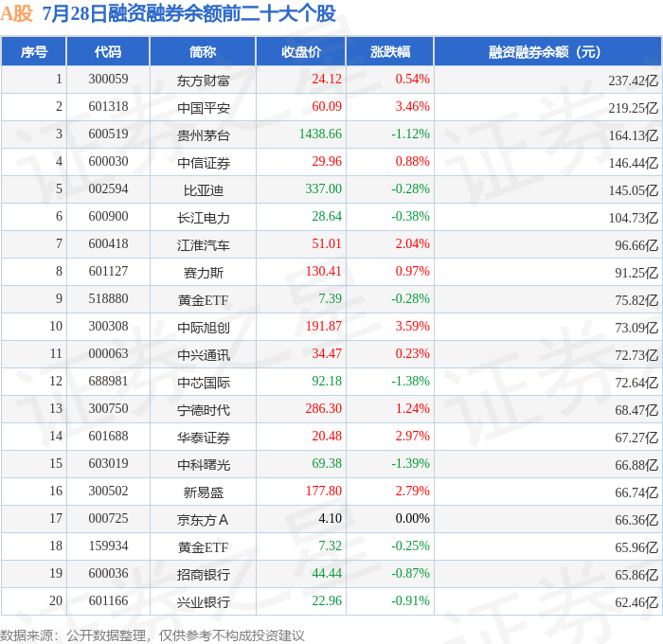This screenshot has height=644, width=663.
Task: Select the name 中信证券
Action: (204, 163)
